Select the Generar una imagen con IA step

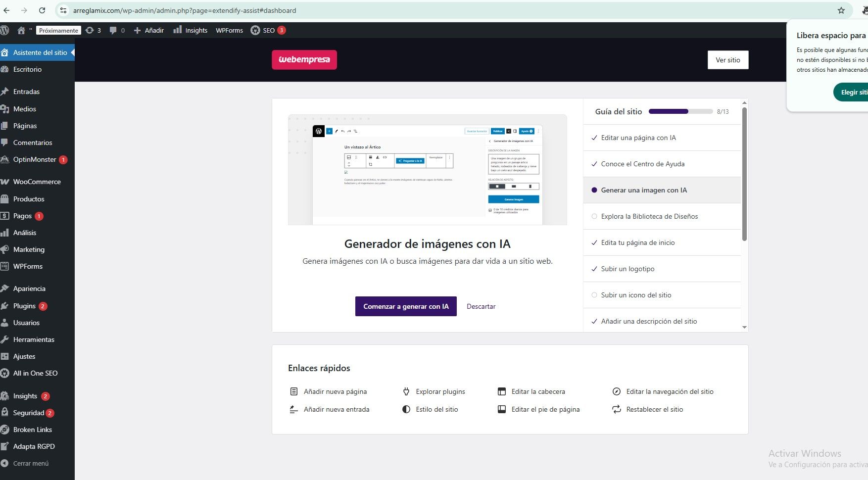tap(643, 190)
